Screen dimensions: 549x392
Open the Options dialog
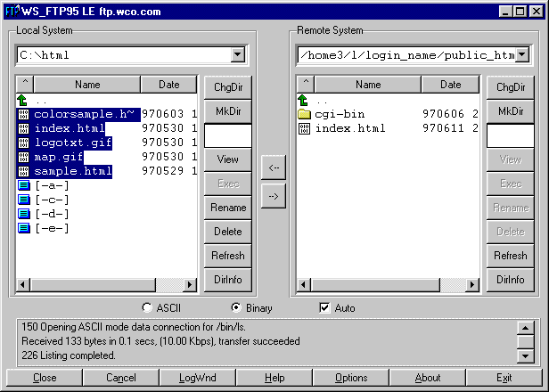[x=351, y=378]
